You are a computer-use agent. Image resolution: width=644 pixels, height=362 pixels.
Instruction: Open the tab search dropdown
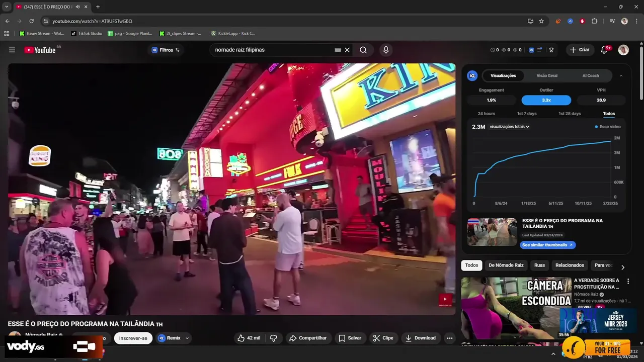tap(7, 7)
